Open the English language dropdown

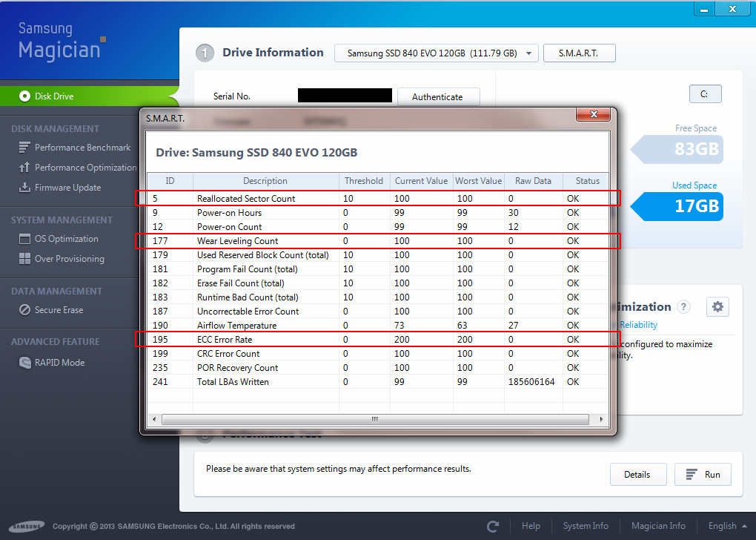(x=727, y=526)
